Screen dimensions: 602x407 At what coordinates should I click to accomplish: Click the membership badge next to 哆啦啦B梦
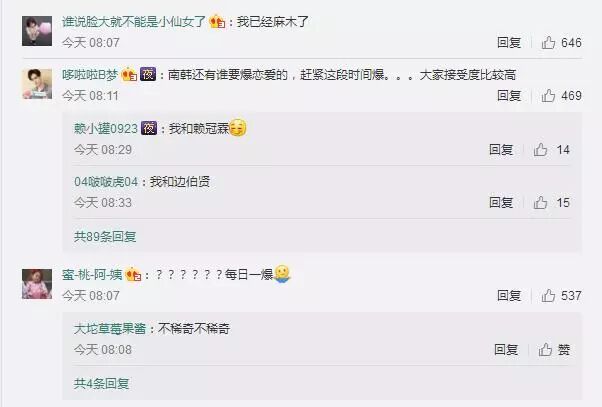[x=129, y=74]
